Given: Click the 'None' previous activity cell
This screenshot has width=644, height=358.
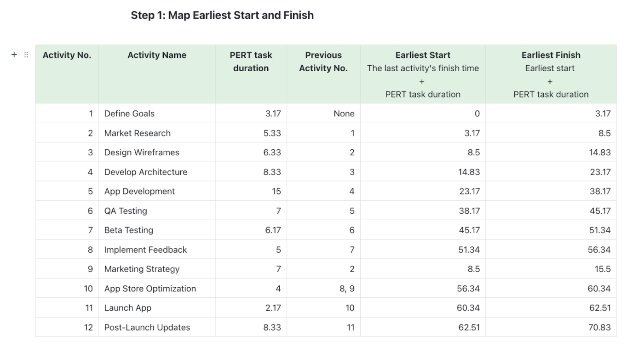Looking at the screenshot, I should pyautogui.click(x=323, y=114).
